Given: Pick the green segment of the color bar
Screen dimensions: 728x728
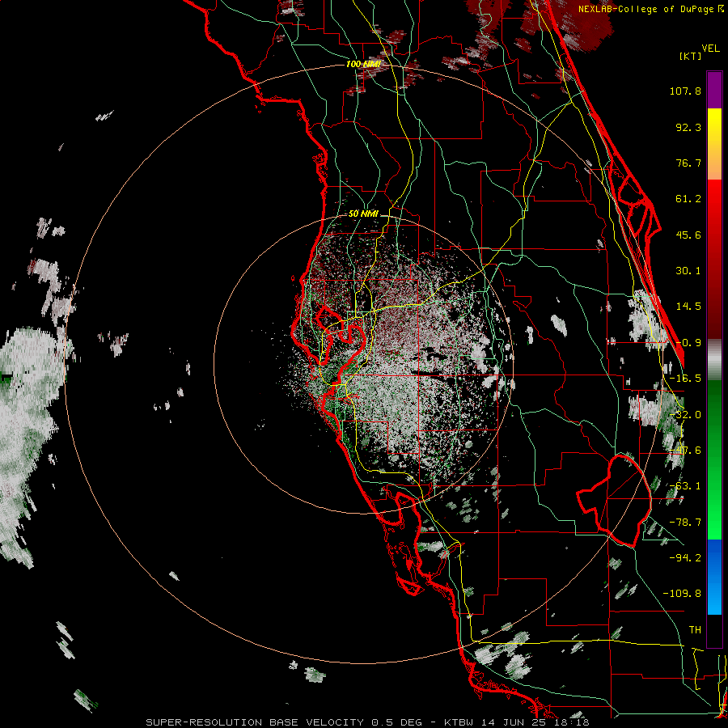Looking at the screenshot, I should click(x=714, y=459).
